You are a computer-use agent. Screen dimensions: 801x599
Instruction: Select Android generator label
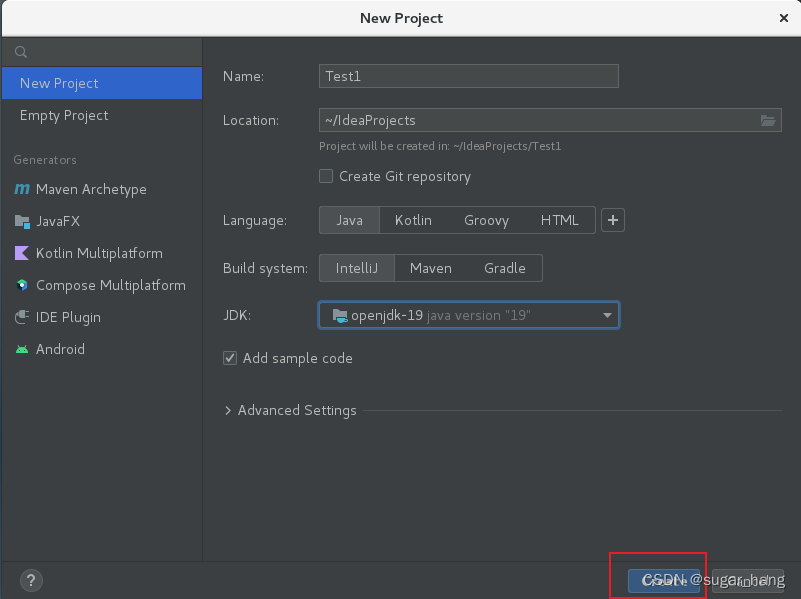point(60,349)
